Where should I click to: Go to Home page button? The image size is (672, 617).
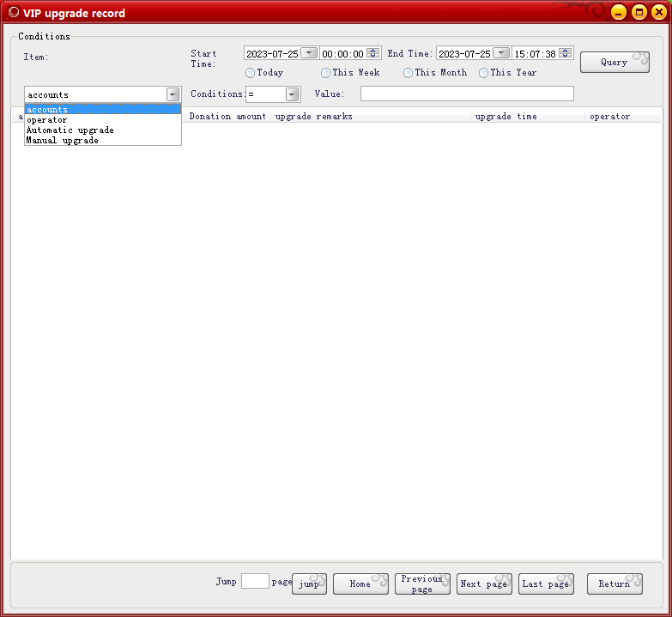(360, 584)
